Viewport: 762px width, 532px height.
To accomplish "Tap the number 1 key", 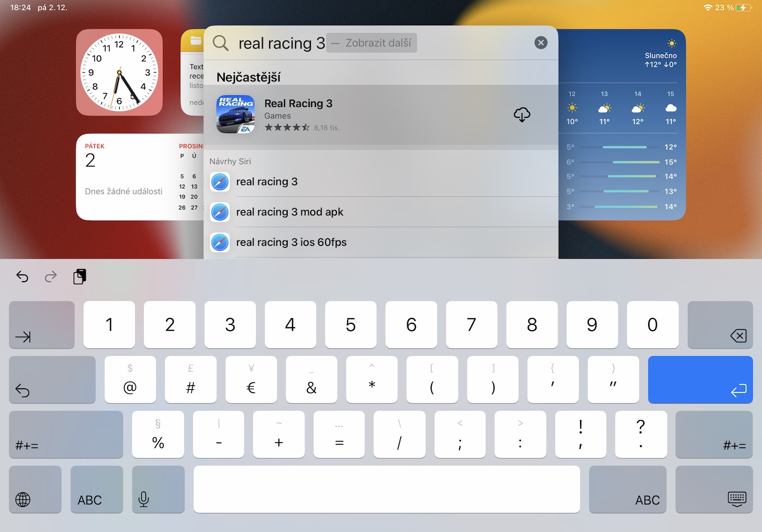I will click(109, 325).
